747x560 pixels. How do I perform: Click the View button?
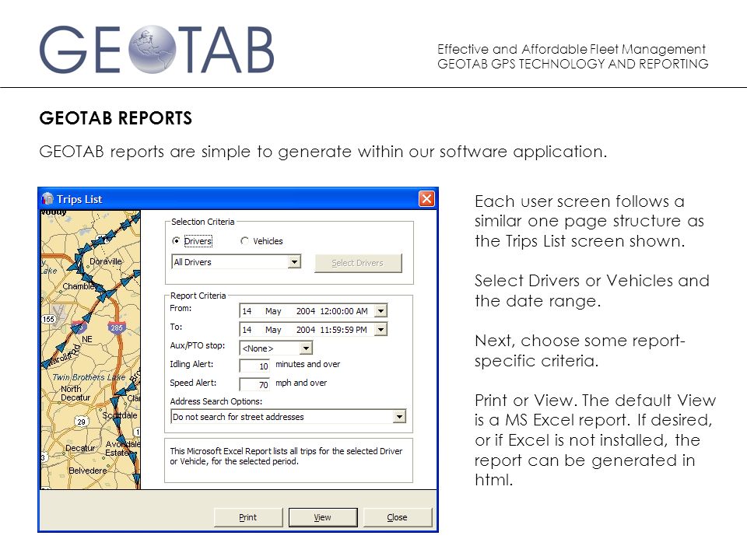point(322,517)
